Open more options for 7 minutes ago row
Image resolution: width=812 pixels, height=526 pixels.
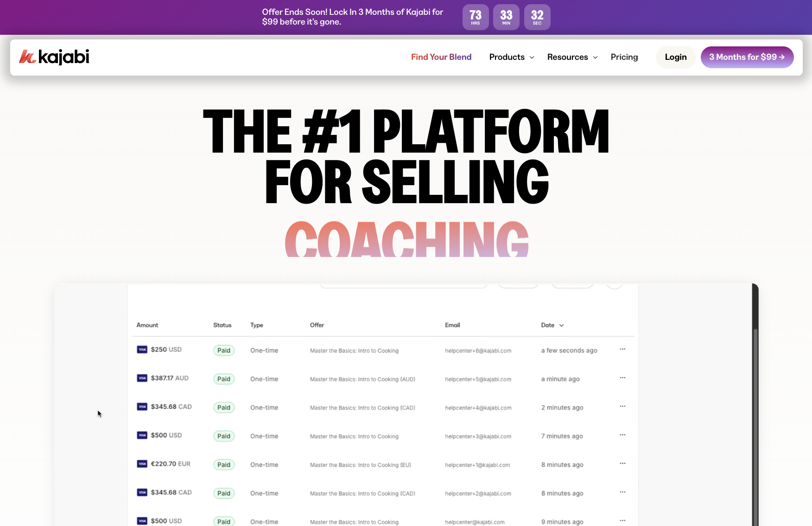(622, 435)
